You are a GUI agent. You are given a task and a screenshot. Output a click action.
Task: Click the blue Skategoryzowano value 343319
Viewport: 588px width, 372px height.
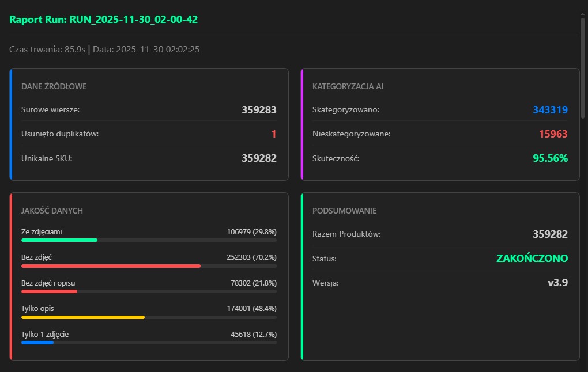550,109
